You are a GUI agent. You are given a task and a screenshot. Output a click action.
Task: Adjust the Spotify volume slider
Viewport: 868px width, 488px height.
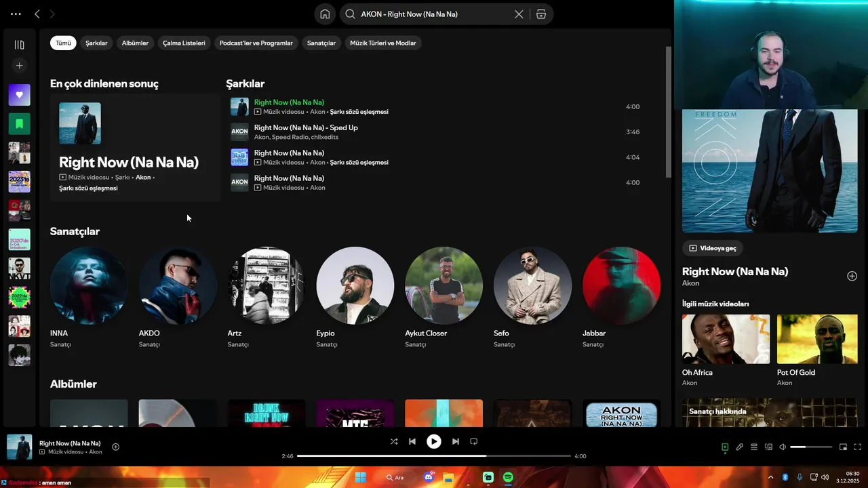[811, 447]
